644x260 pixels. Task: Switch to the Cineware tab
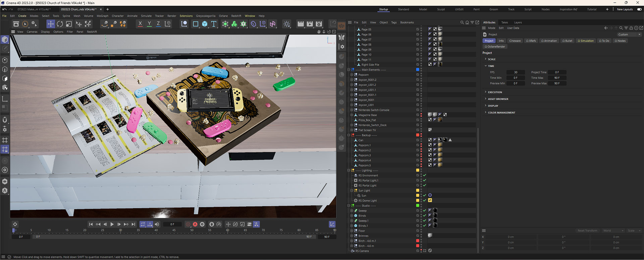point(515,41)
